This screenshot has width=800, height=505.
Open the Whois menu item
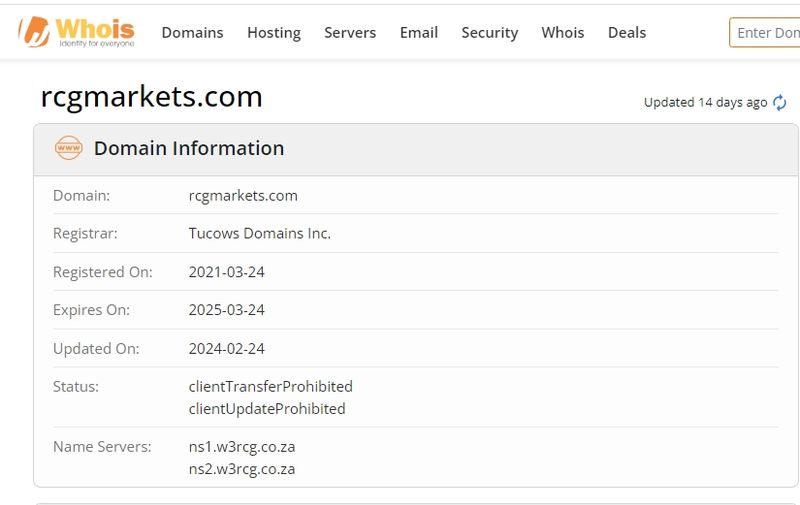tap(563, 33)
